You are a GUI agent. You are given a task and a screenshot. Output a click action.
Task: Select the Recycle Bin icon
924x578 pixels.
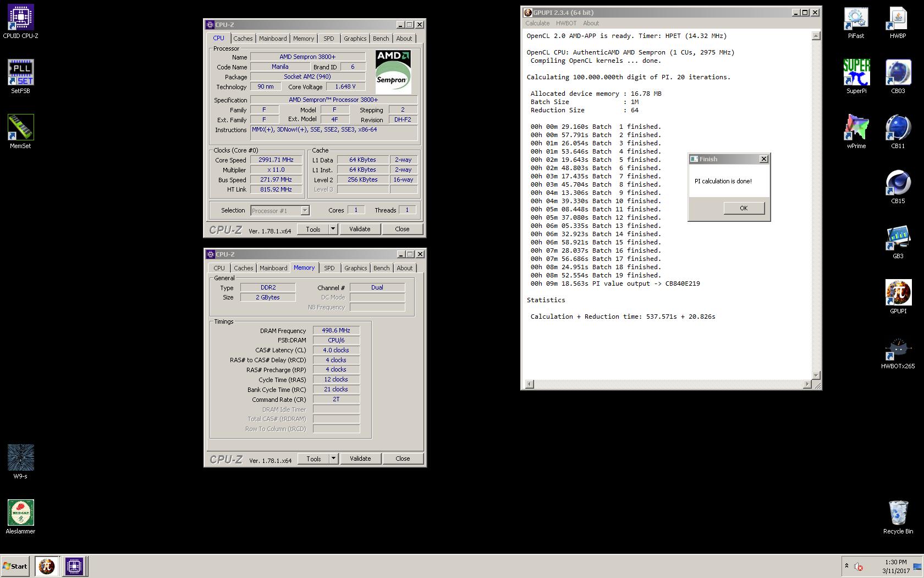(x=898, y=517)
